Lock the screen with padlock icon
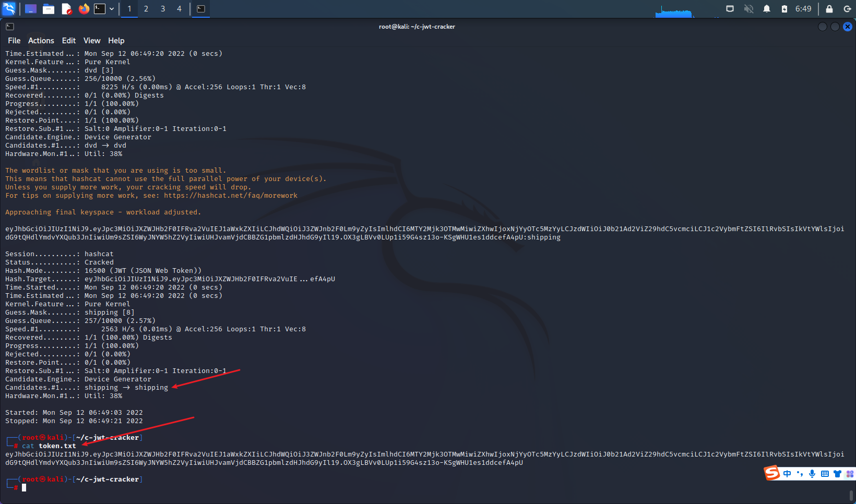This screenshot has height=504, width=856. coord(829,9)
